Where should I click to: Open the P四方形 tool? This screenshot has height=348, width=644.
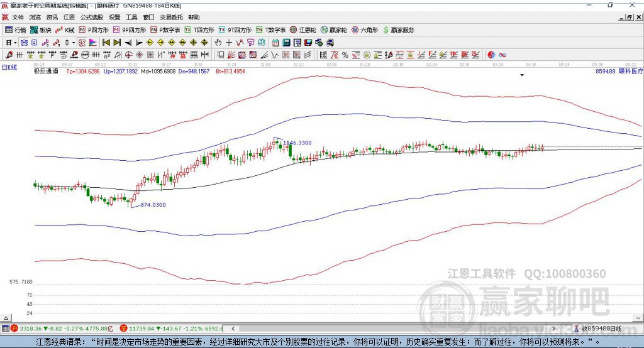94,30
